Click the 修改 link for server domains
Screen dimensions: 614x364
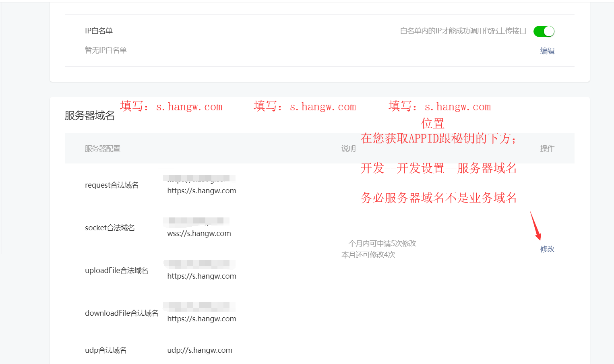point(547,249)
